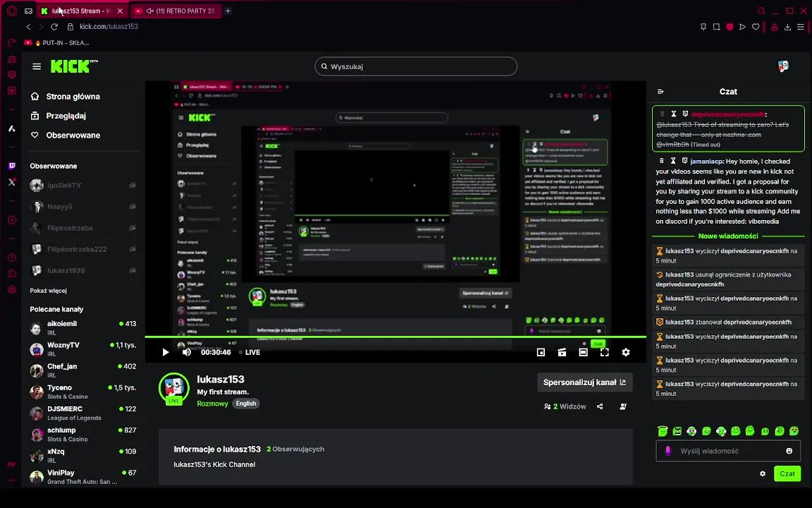The image size is (812, 508).
Task: Click the kick.com/lukasz153 address bar
Action: (109, 26)
